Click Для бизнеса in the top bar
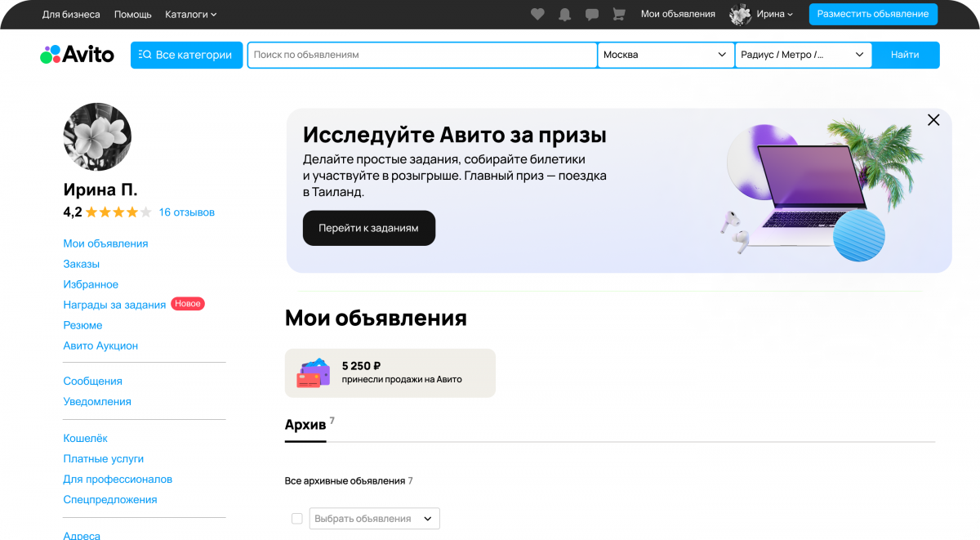Image resolution: width=980 pixels, height=540 pixels. (71, 14)
